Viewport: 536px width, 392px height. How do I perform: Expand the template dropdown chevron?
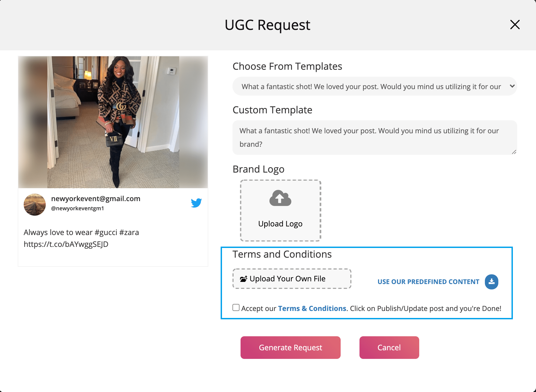coord(512,86)
